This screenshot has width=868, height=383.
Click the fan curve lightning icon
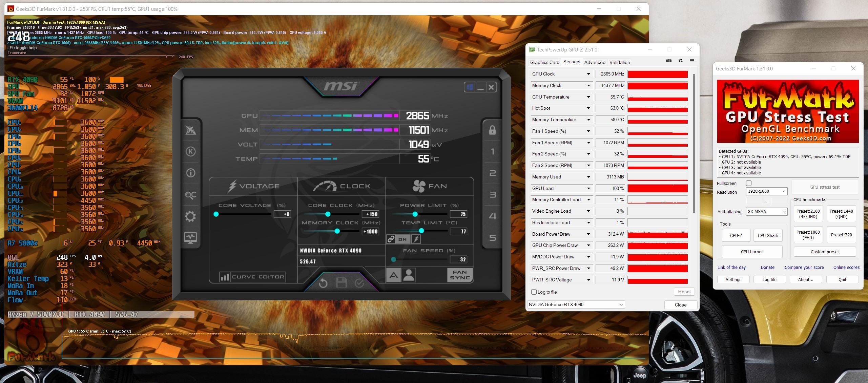[416, 239]
